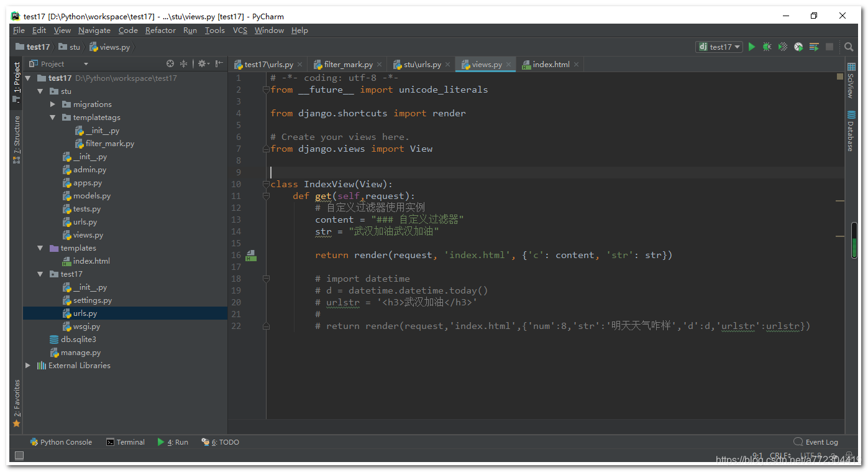Toggle the 1: Project side tab
This screenshot has width=868, height=472.
click(x=16, y=81)
